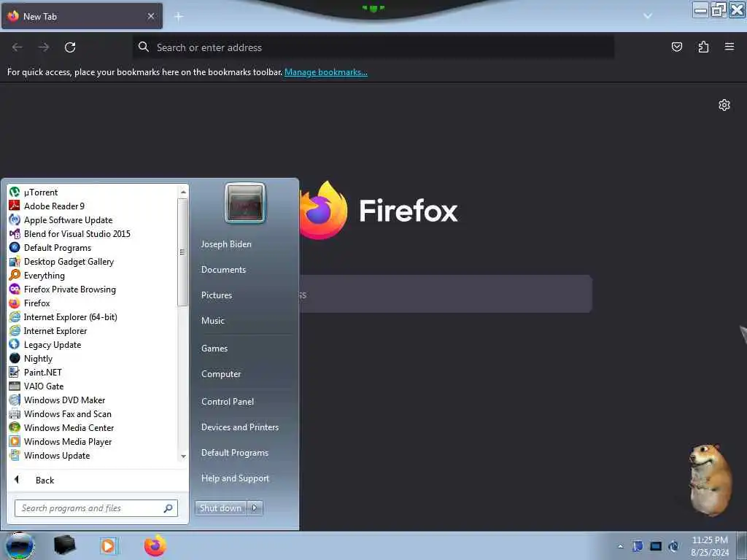The image size is (747, 560).
Task: Open the media player taskbar icon
Action: point(109,545)
